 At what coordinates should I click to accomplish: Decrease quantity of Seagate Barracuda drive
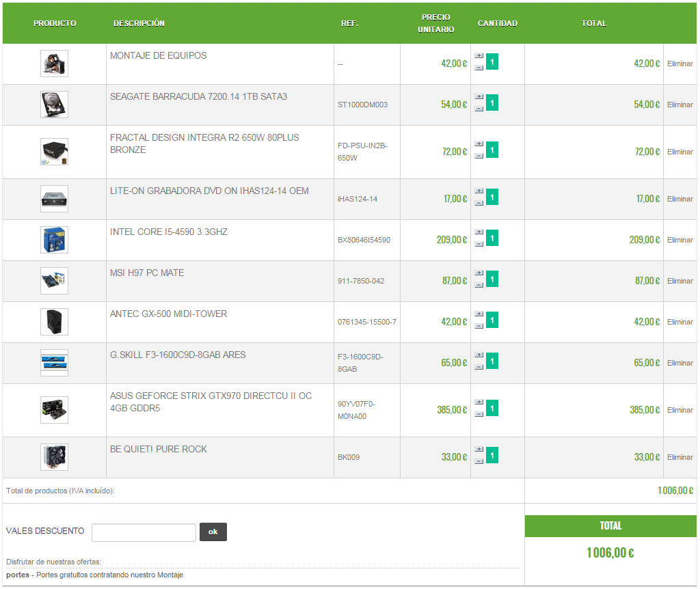(479, 109)
